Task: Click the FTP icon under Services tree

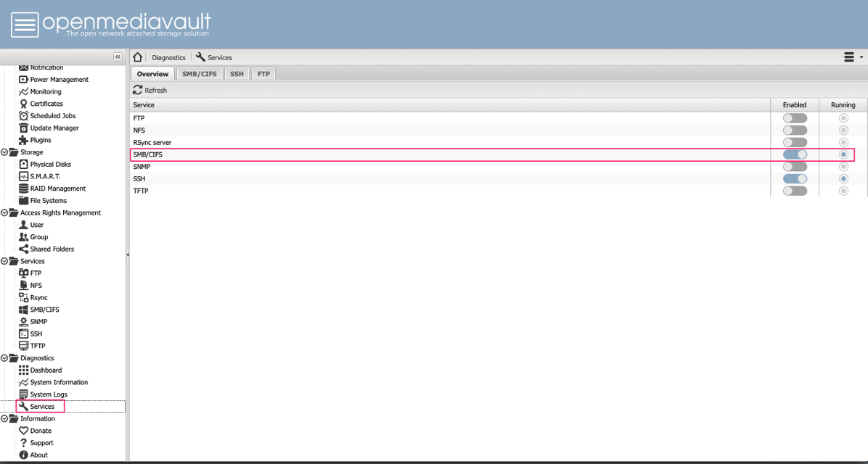Action: 23,273
